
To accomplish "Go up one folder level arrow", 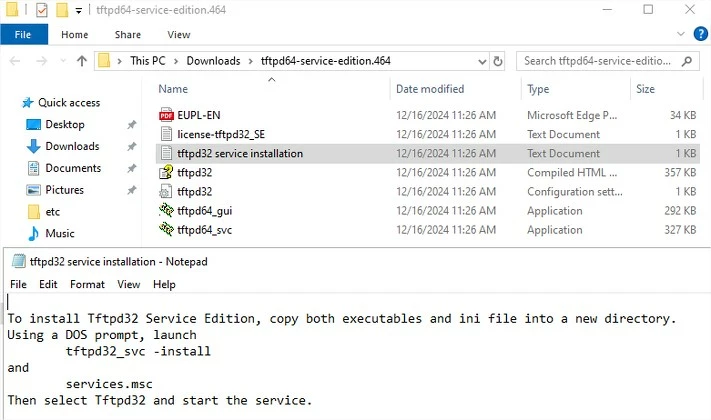I will click(82, 61).
